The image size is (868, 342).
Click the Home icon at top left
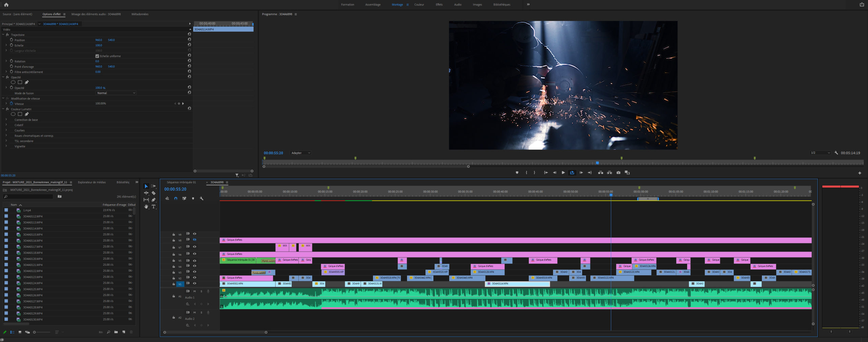6,5
